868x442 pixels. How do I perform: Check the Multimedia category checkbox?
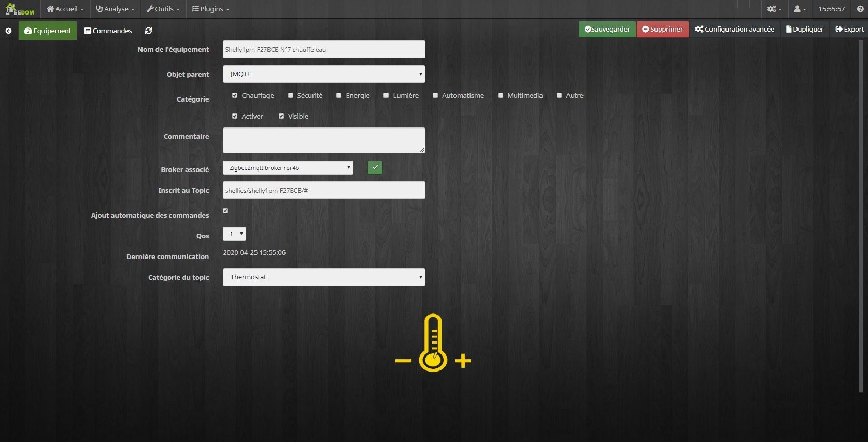click(x=501, y=95)
